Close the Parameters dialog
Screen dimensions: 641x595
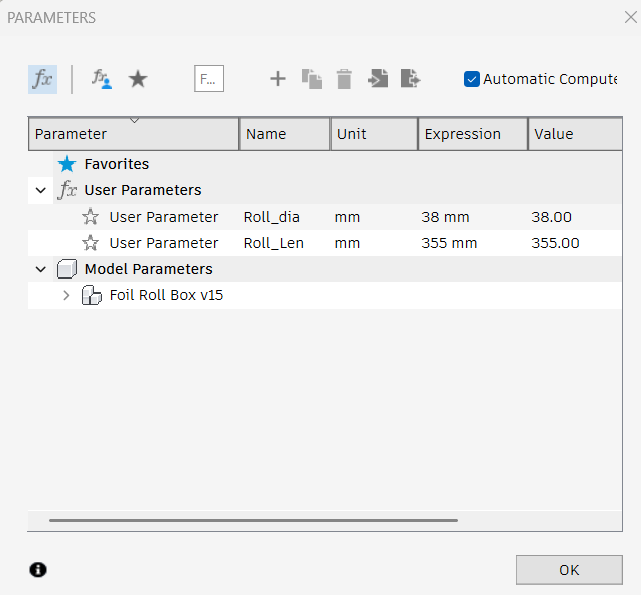tap(631, 17)
